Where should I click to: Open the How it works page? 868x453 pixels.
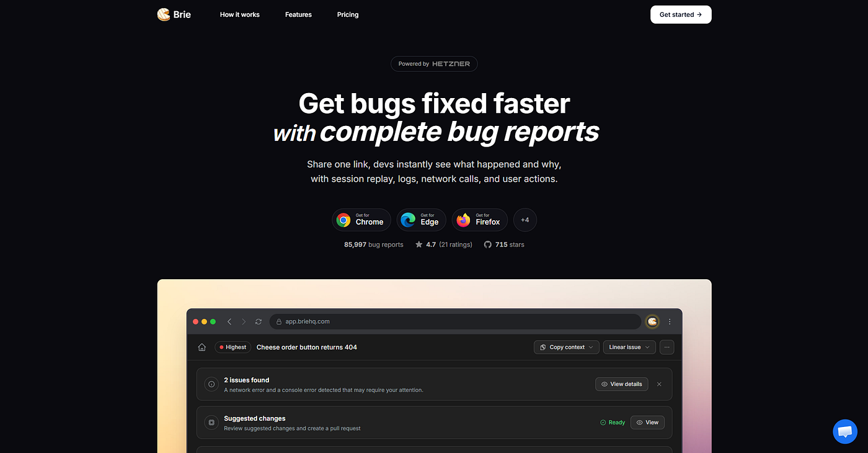pos(239,14)
